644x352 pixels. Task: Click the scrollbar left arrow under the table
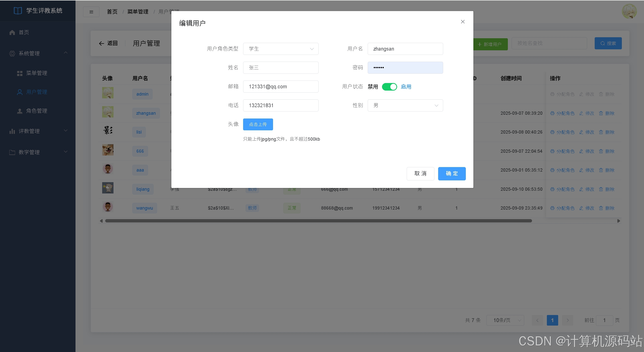tap(101, 221)
